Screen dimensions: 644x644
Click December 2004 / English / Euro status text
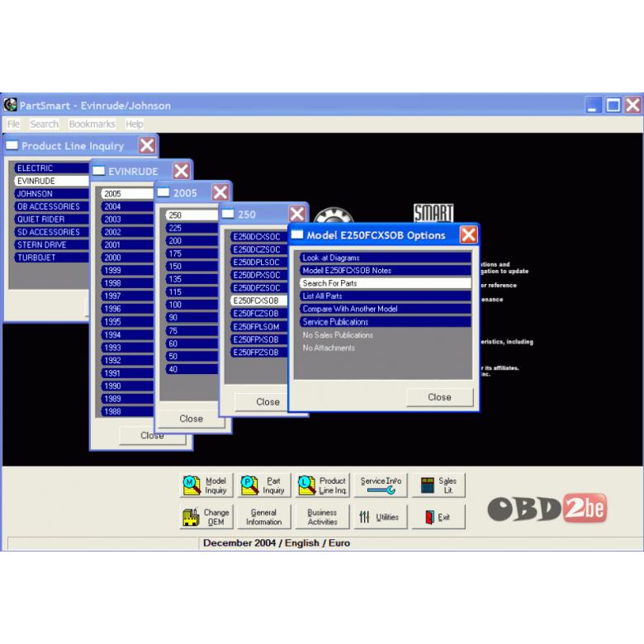(x=277, y=543)
